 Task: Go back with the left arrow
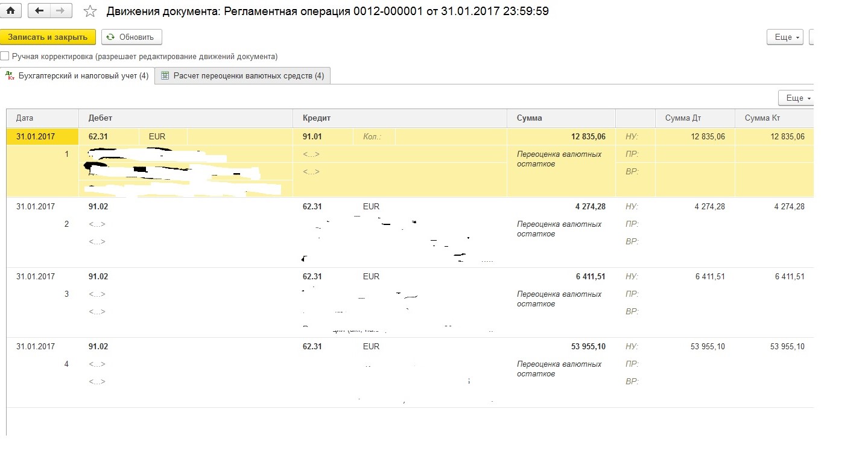pos(40,11)
